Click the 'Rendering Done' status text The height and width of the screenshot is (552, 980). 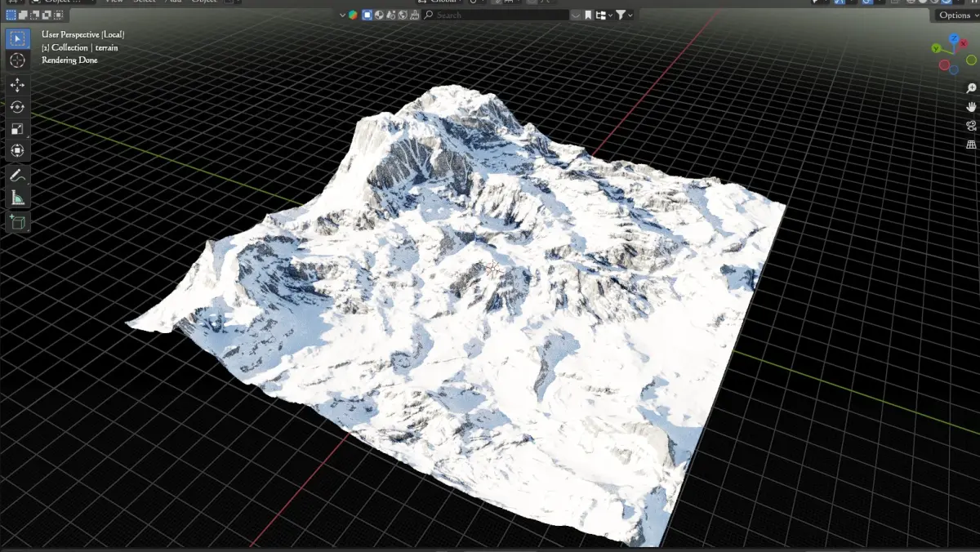click(x=69, y=60)
